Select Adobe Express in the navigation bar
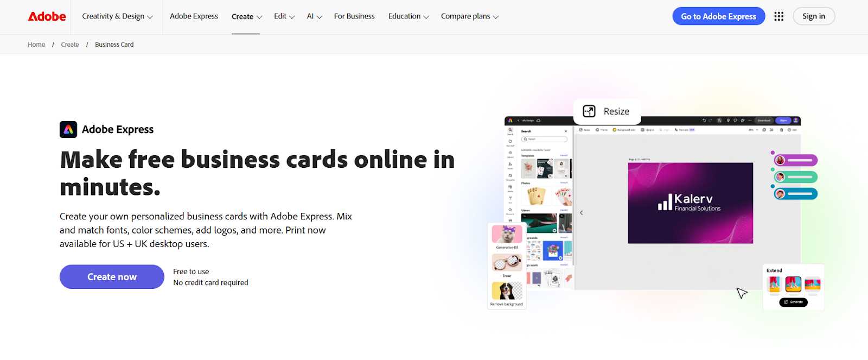The image size is (868, 360). coord(194,16)
